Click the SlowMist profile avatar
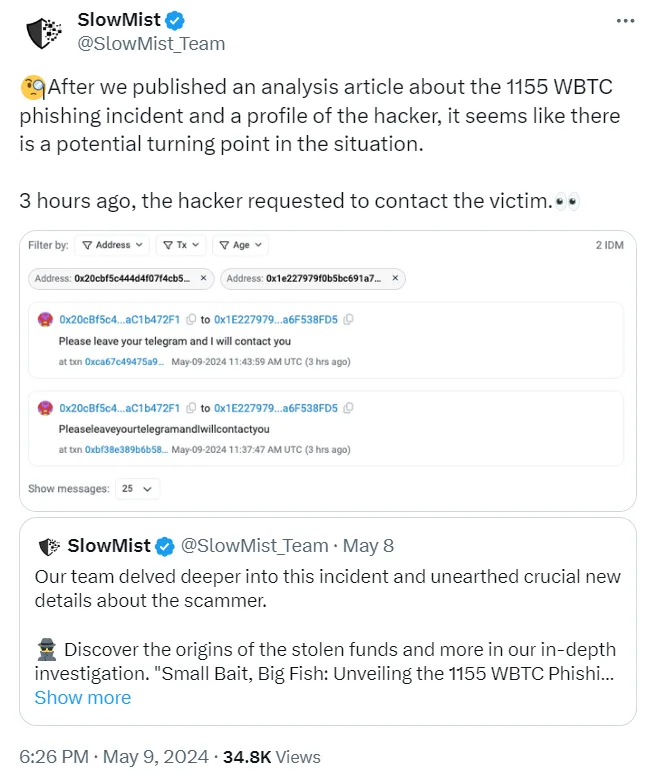This screenshot has width=656, height=779. 43,32
